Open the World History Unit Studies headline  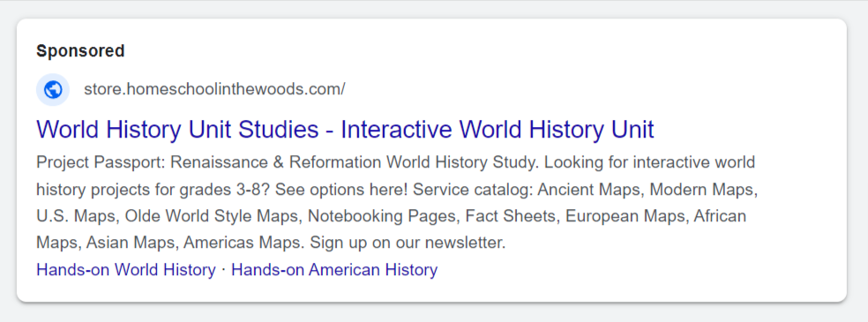point(345,130)
